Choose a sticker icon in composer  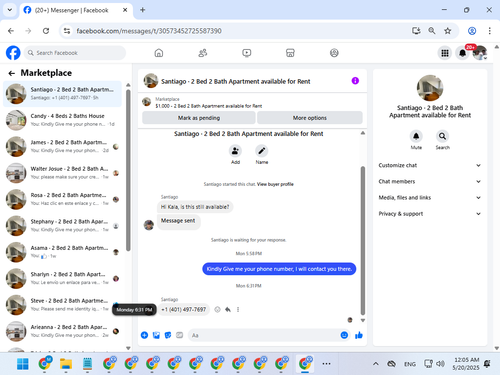click(x=168, y=335)
